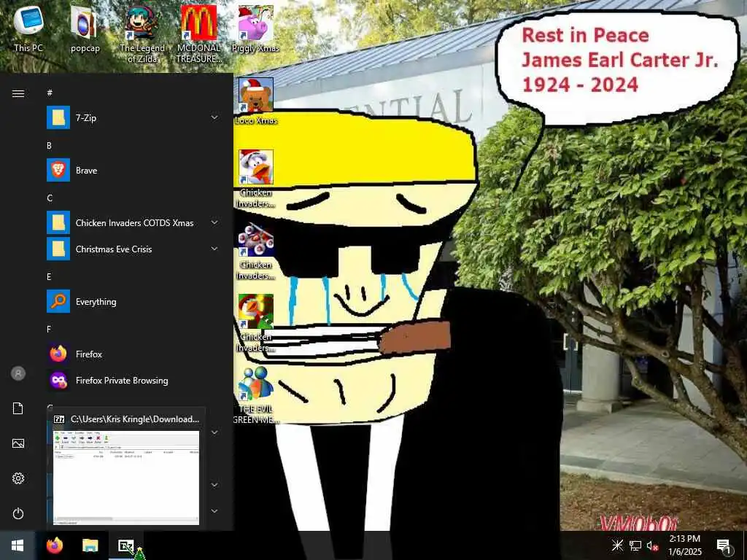Click the C:\Users\Kris Kringle preview title
Image resolution: width=747 pixels, height=560 pixels.
point(135,419)
